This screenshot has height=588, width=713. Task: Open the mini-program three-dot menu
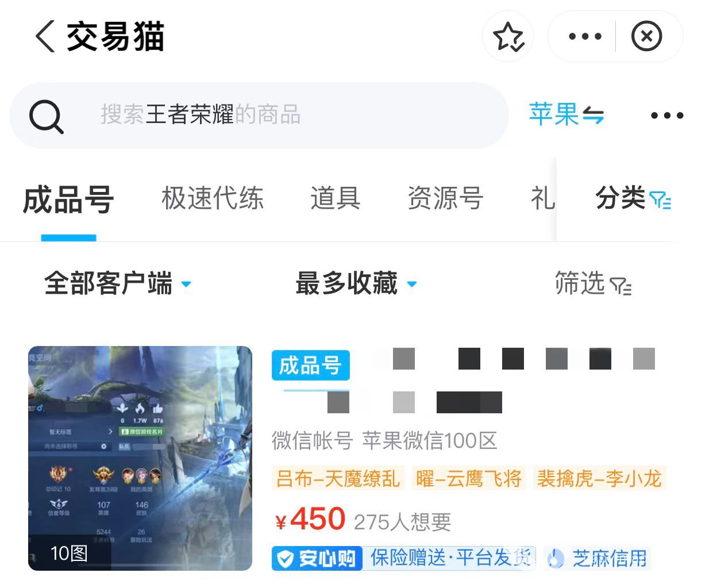(x=585, y=36)
